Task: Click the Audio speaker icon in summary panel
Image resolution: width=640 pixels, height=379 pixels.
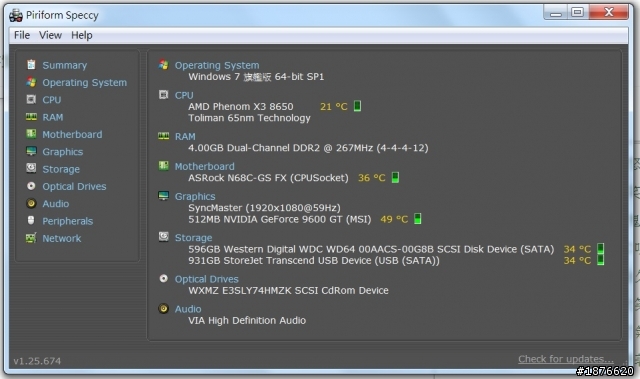Action: pos(163,308)
